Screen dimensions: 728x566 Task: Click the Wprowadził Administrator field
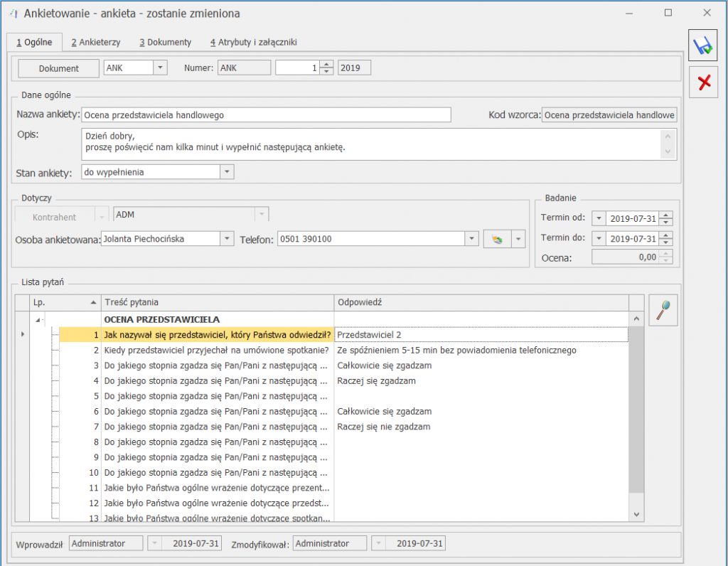click(106, 543)
